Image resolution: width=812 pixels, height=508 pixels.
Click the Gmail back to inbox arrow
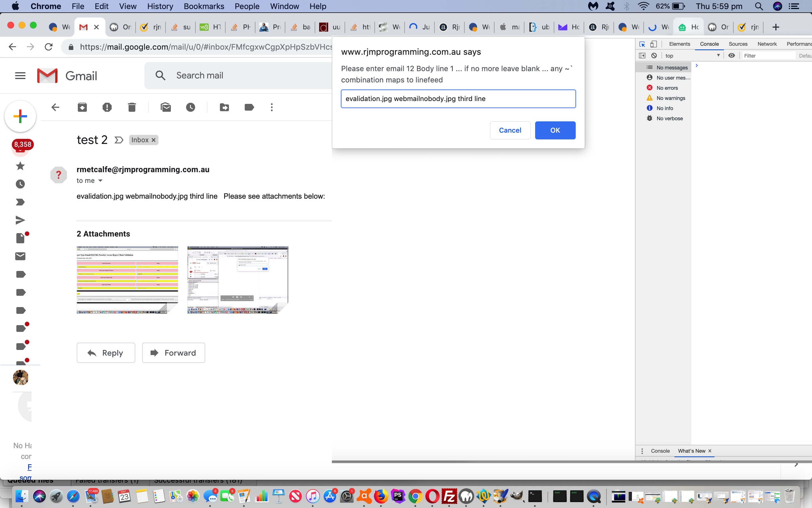(x=55, y=108)
